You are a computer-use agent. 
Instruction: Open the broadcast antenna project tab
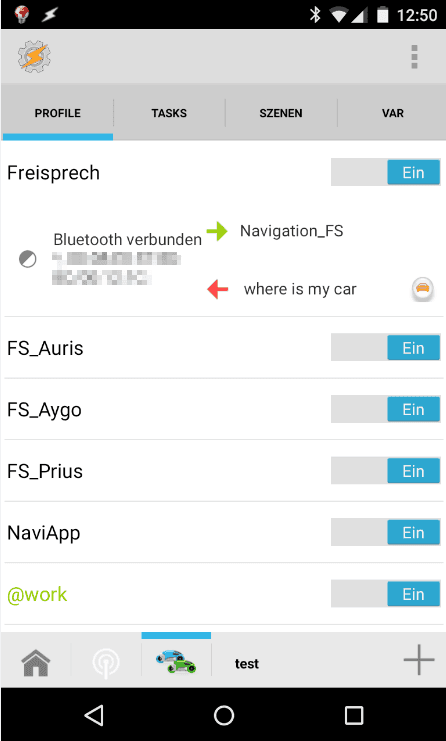coord(106,663)
